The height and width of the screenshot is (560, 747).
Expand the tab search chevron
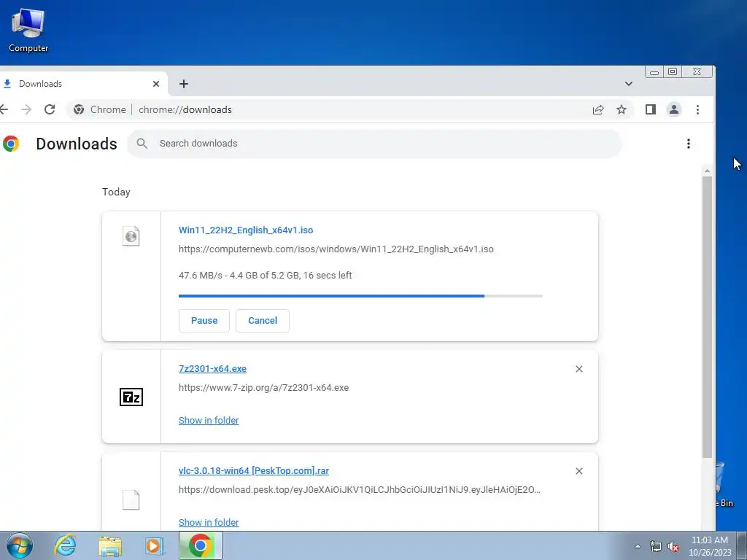point(628,84)
